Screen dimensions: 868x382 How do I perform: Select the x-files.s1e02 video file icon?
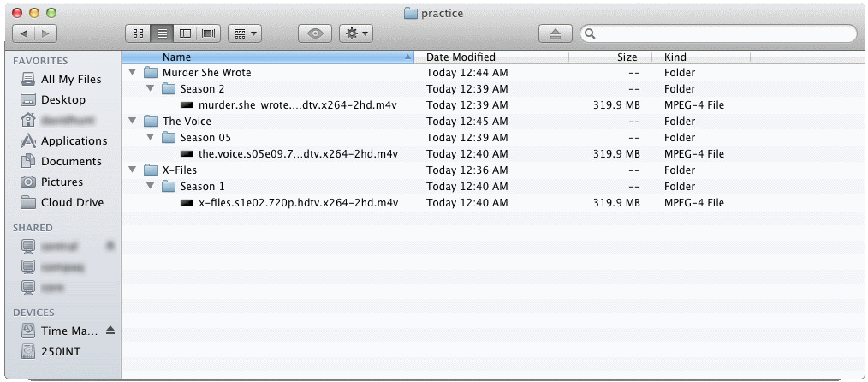(187, 203)
